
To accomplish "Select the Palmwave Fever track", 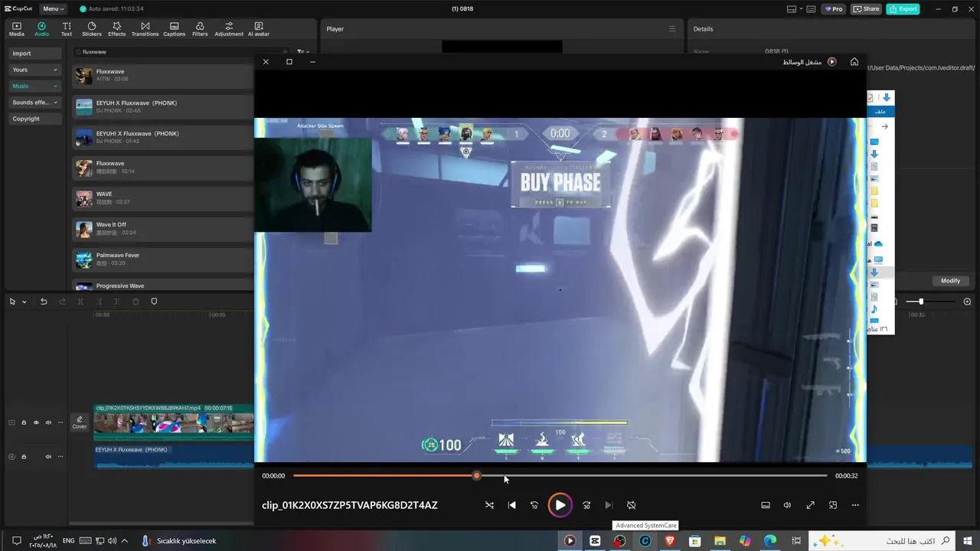I will pyautogui.click(x=163, y=259).
